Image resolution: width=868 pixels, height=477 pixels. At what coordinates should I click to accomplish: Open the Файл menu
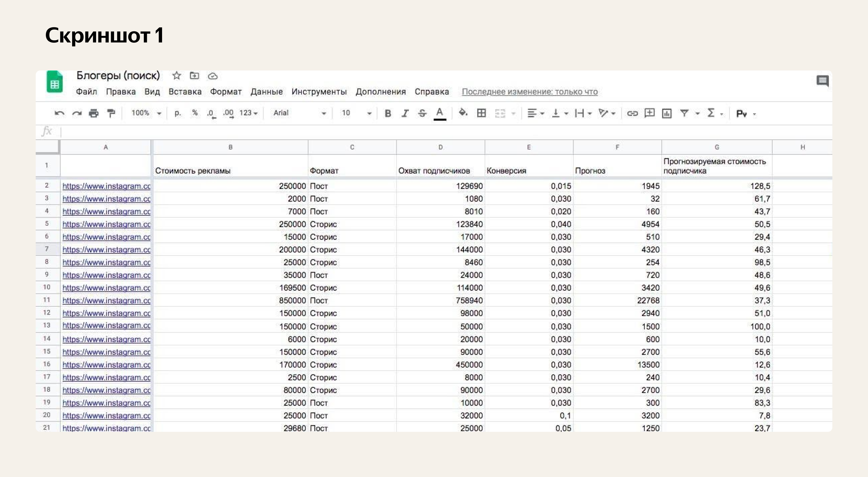86,92
